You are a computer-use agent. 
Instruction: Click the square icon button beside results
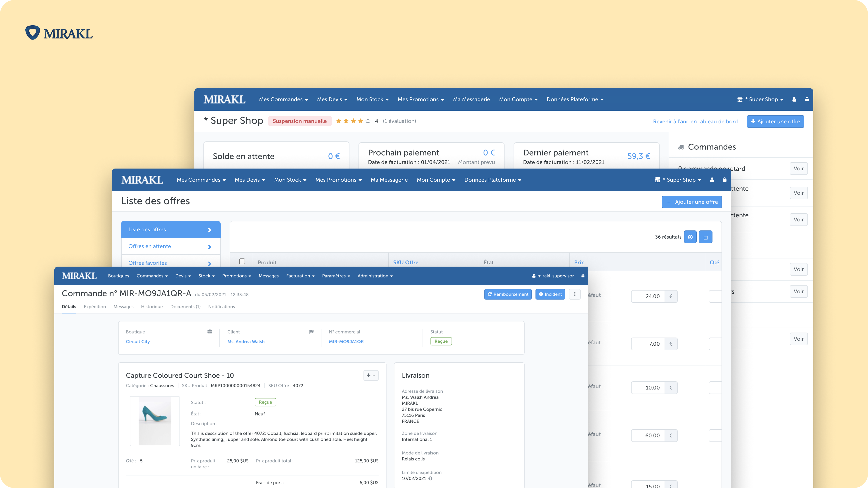(705, 237)
